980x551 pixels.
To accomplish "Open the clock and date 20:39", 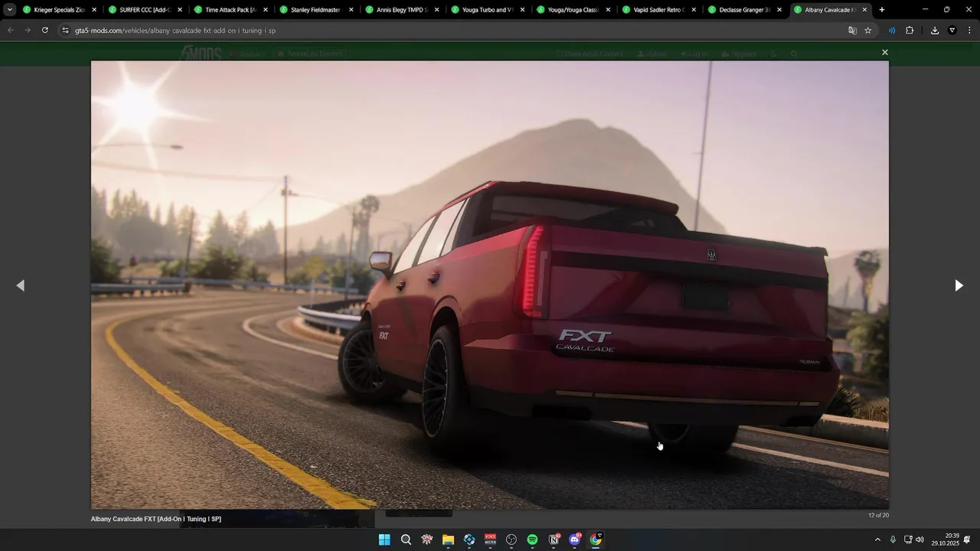I will point(945,540).
